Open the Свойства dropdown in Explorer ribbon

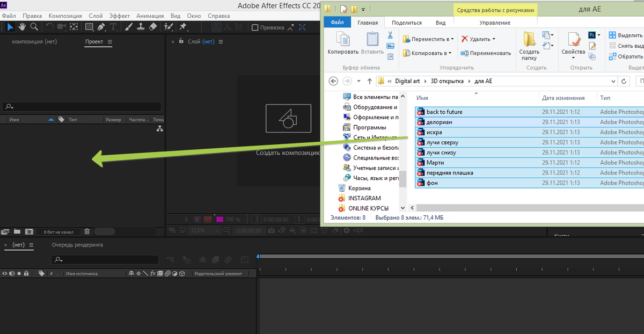coord(573,58)
